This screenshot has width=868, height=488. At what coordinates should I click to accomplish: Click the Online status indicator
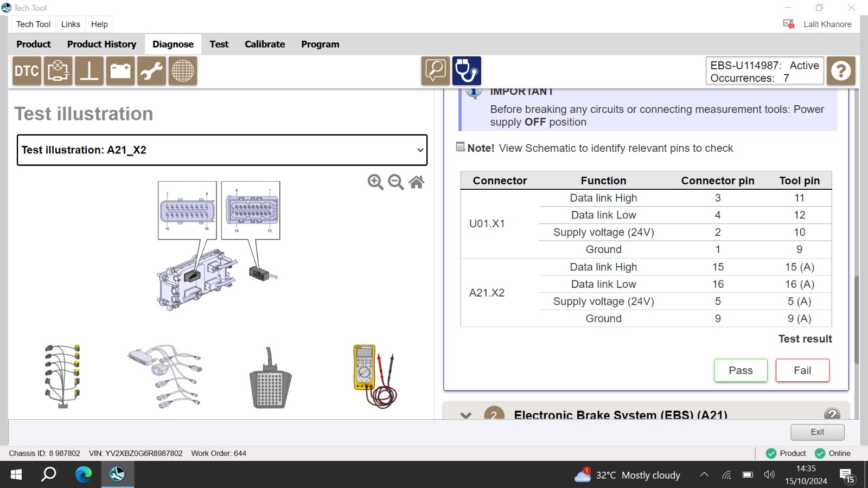coord(833,453)
